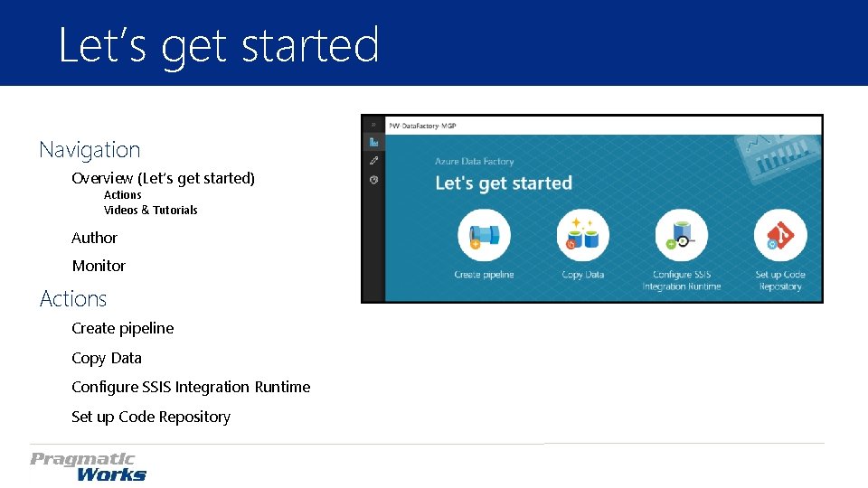The height and width of the screenshot is (488, 868).
Task: Click the "Actions" sub-bullet under Overview
Action: point(122,195)
